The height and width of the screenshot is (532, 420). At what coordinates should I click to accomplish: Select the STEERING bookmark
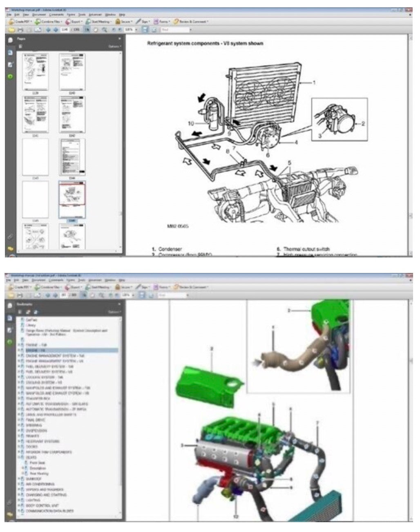click(x=31, y=425)
